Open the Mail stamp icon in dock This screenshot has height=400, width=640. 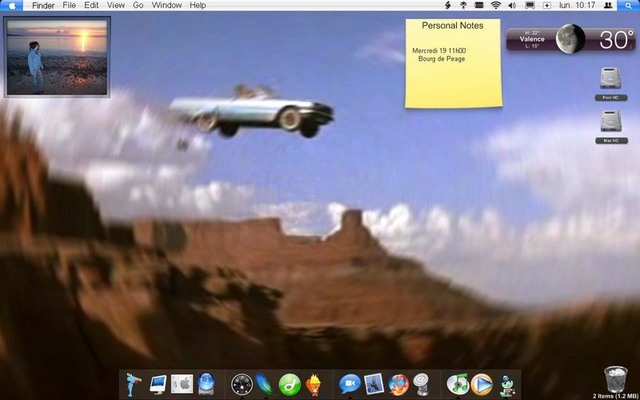374,384
